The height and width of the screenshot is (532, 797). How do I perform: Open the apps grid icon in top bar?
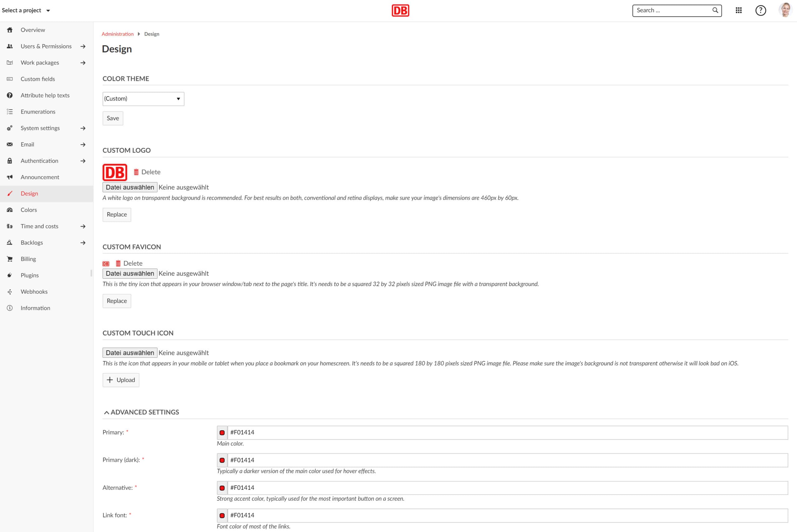point(738,10)
